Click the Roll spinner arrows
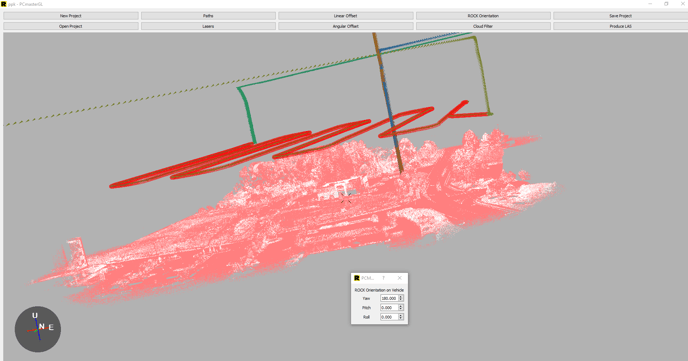The height and width of the screenshot is (361, 688). (401, 317)
